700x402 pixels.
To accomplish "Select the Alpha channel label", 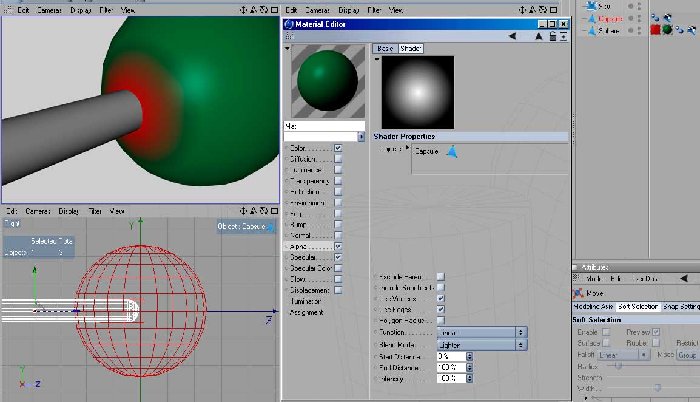I will tap(298, 246).
